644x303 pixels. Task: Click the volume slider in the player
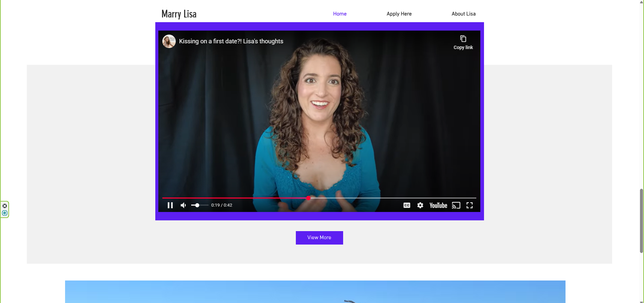pyautogui.click(x=200, y=205)
